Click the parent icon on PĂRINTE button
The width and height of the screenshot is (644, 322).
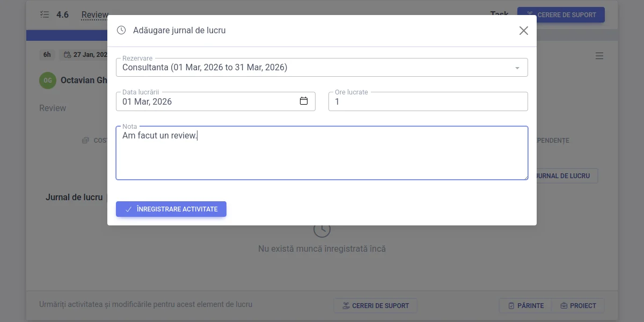pyautogui.click(x=511, y=305)
